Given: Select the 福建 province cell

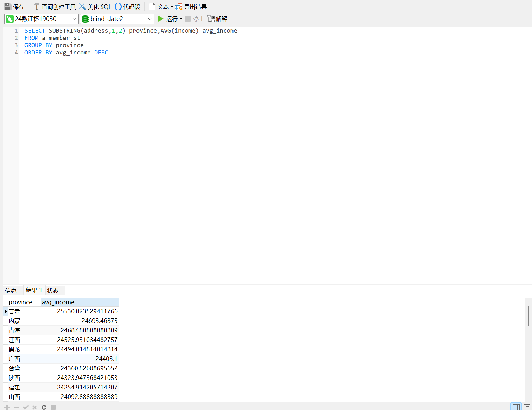Looking at the screenshot, I should point(24,388).
